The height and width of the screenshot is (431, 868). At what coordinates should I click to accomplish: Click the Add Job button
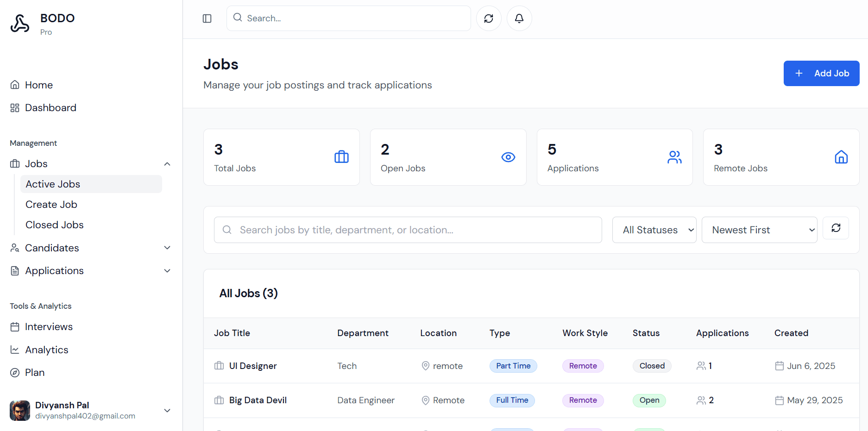click(821, 74)
